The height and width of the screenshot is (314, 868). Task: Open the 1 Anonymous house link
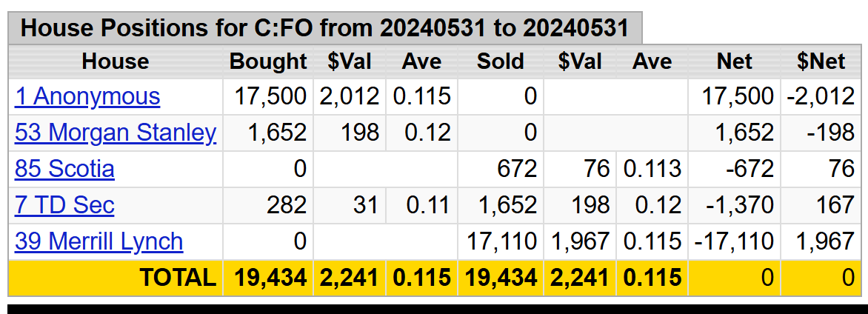pos(87,97)
